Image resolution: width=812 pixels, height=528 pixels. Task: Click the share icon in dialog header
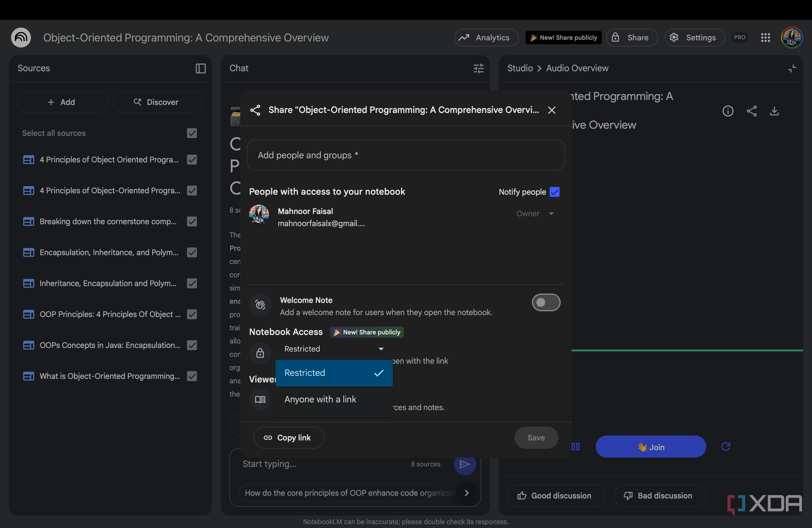(x=255, y=110)
